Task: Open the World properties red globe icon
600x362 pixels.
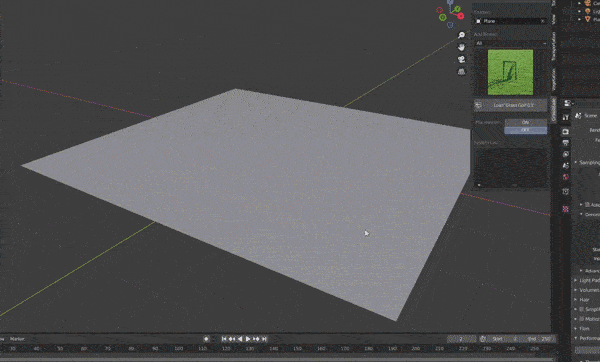Action: pos(566,177)
